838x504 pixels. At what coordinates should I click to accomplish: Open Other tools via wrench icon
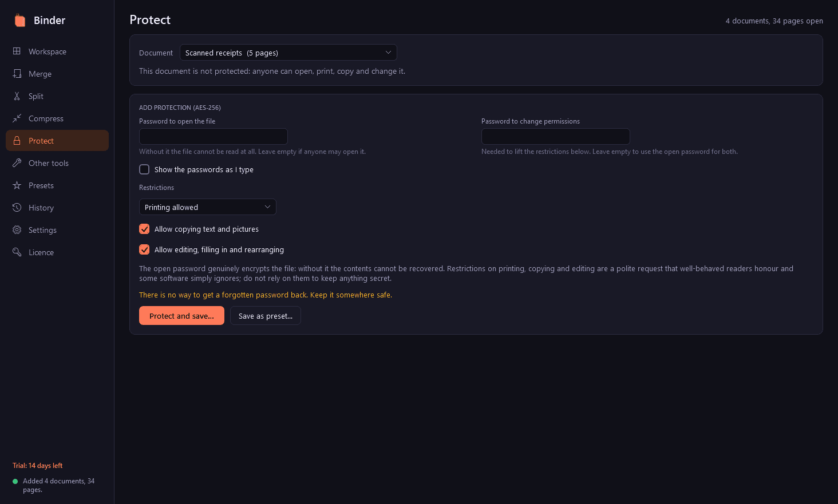[17, 163]
